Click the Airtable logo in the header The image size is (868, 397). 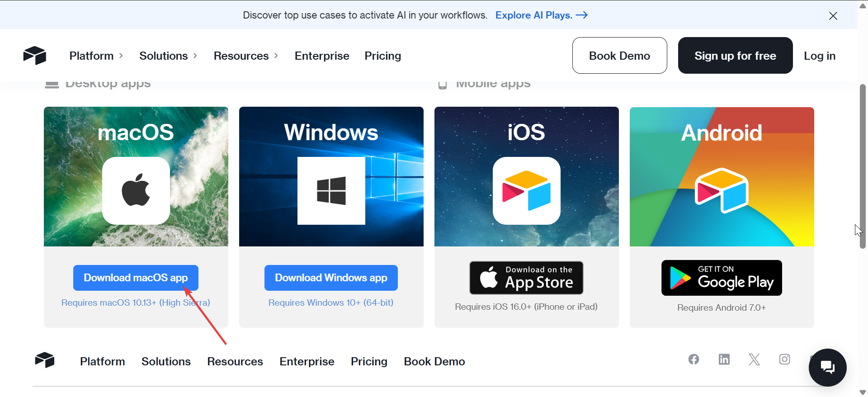(35, 56)
